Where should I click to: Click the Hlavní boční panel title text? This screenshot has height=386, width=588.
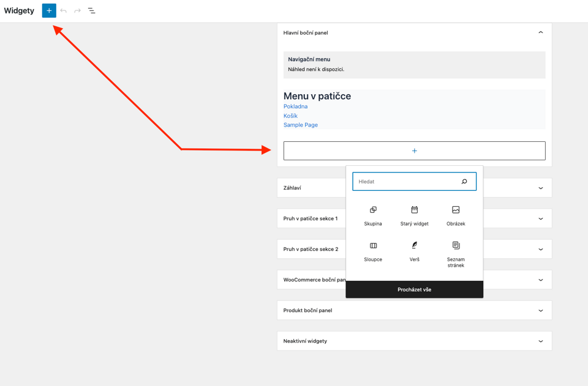(306, 33)
